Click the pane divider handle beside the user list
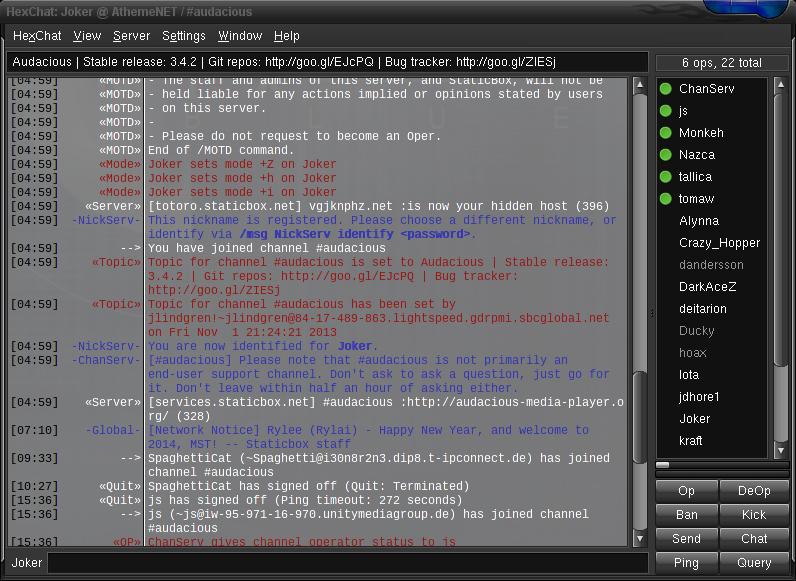Viewport: 796px width, 581px height. click(651, 313)
